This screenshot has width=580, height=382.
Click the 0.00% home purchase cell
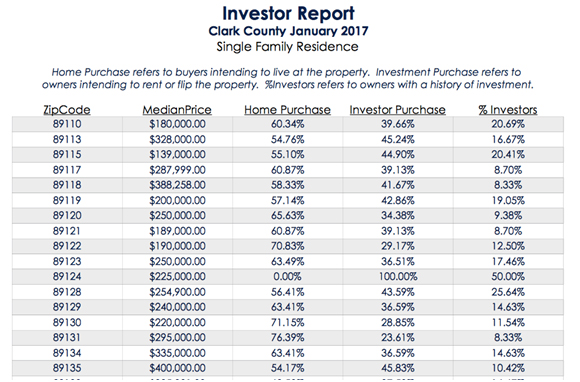[287, 277]
